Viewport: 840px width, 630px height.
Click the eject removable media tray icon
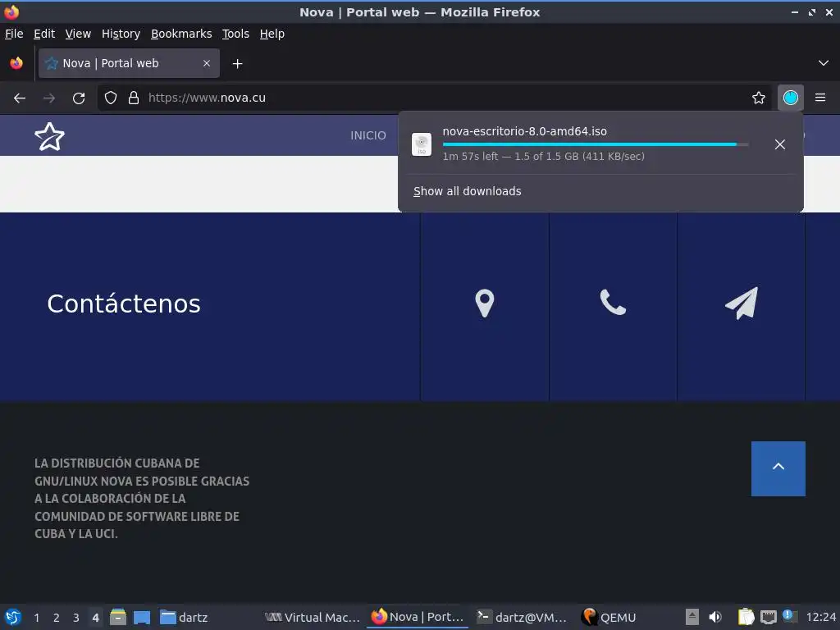pos(692,617)
